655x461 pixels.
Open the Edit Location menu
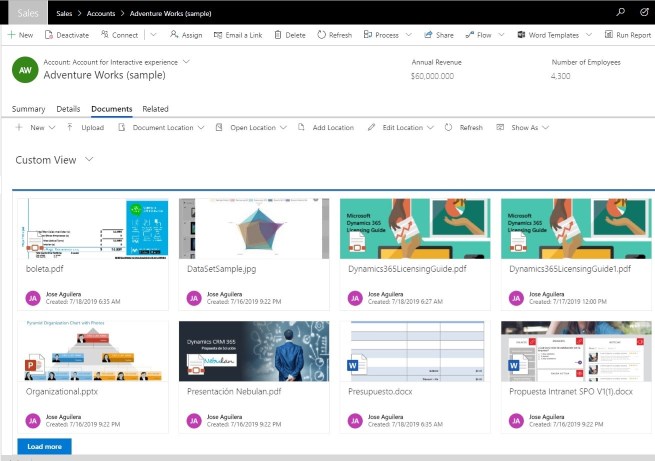pyautogui.click(x=401, y=127)
